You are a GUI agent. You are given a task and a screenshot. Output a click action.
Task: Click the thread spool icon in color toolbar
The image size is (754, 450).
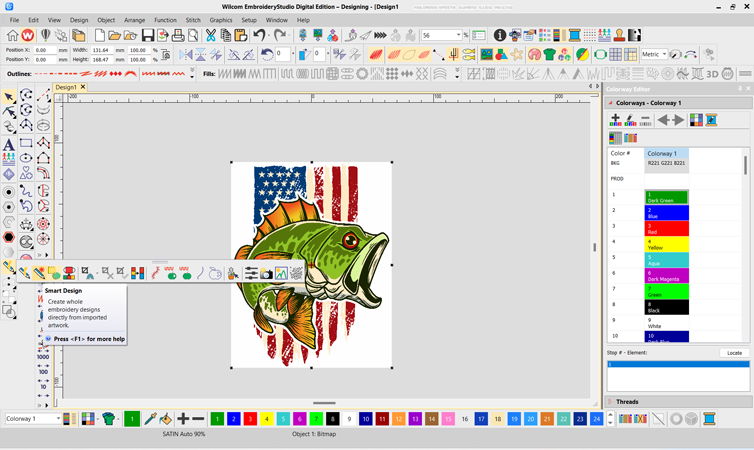pos(709,419)
